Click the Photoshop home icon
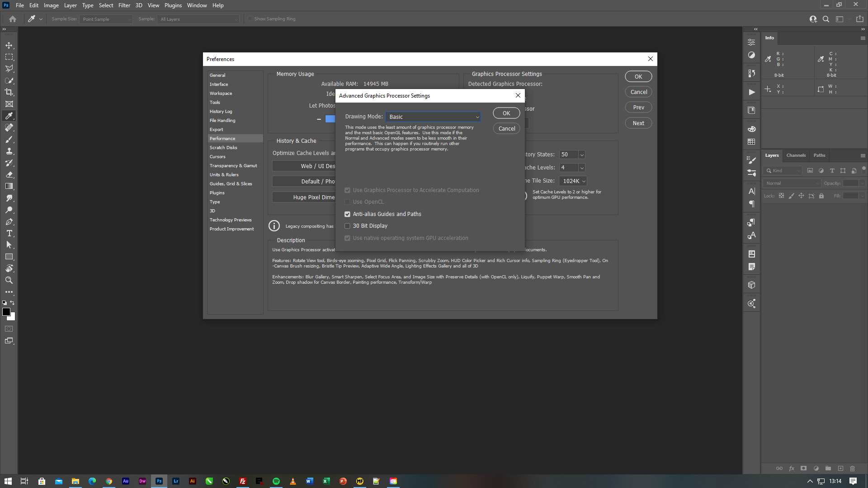 (13, 19)
